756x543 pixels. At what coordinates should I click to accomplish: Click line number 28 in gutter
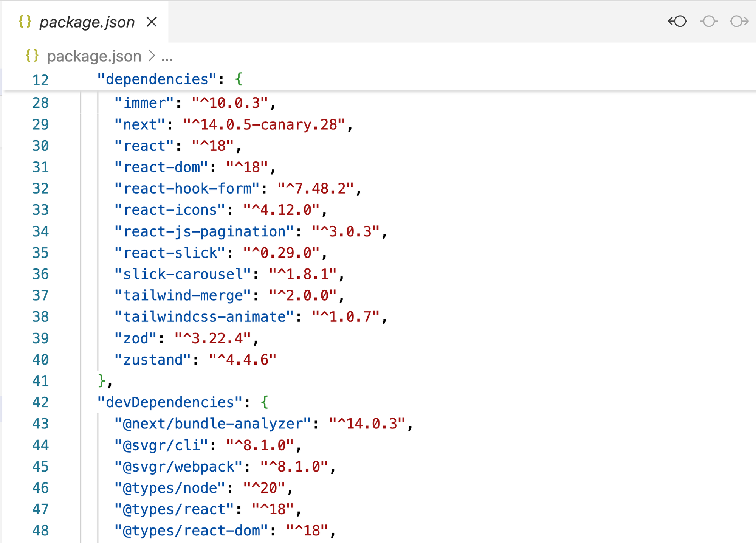[40, 103]
